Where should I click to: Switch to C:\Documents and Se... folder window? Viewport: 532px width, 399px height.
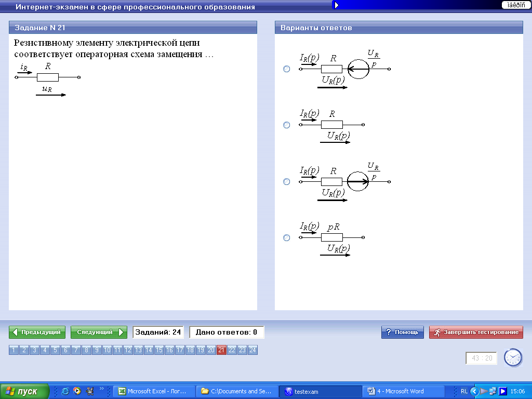coord(237,391)
